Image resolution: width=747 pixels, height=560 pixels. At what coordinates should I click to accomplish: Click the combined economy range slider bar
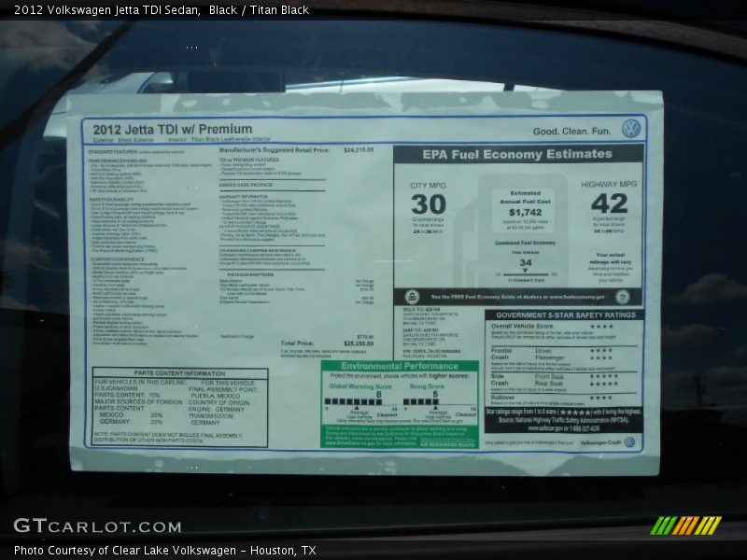[526, 274]
